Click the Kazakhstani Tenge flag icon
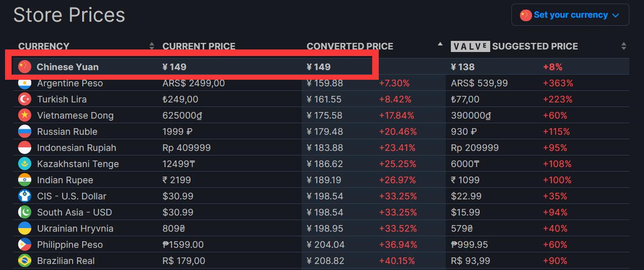This screenshot has width=644, height=270. (25, 164)
